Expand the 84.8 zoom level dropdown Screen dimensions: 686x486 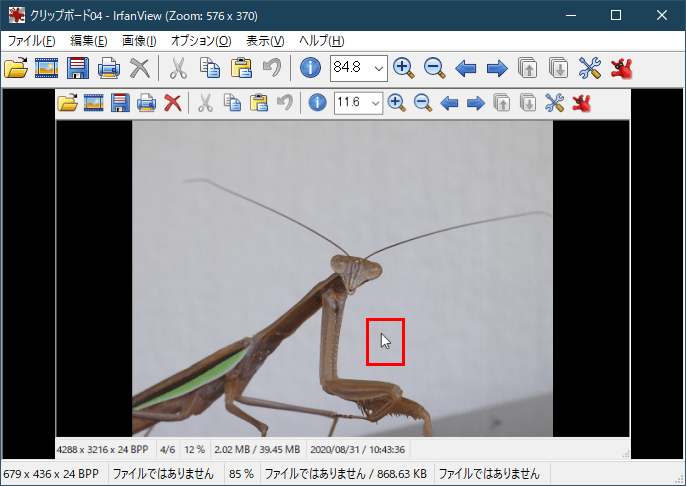(378, 68)
